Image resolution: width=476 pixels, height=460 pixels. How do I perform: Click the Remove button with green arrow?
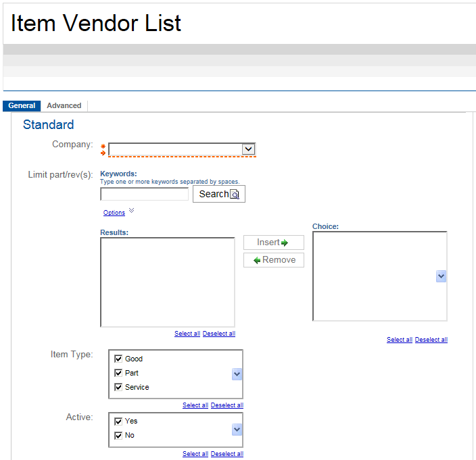coord(273,260)
